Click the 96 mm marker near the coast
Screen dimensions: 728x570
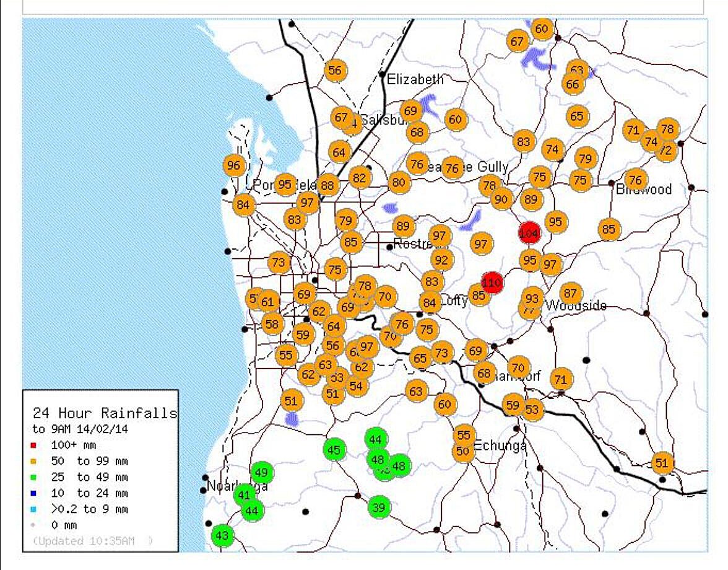tap(234, 165)
